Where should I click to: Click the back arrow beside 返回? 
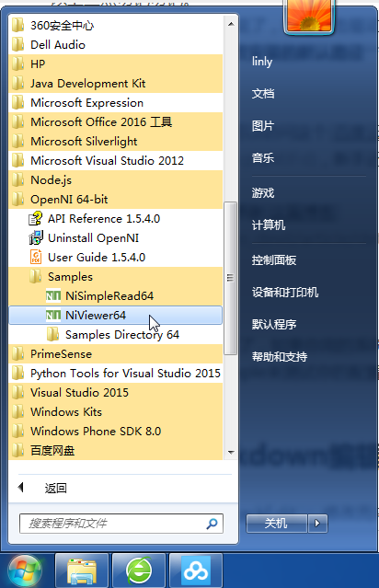coord(20,488)
